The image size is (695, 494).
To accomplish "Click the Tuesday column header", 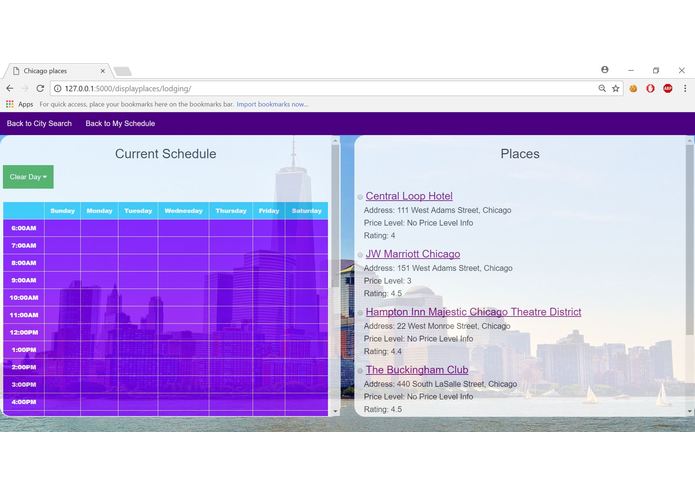I will pos(138,211).
